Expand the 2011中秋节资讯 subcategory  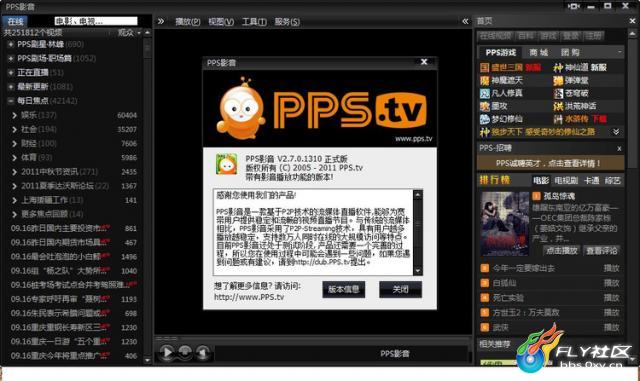14,172
